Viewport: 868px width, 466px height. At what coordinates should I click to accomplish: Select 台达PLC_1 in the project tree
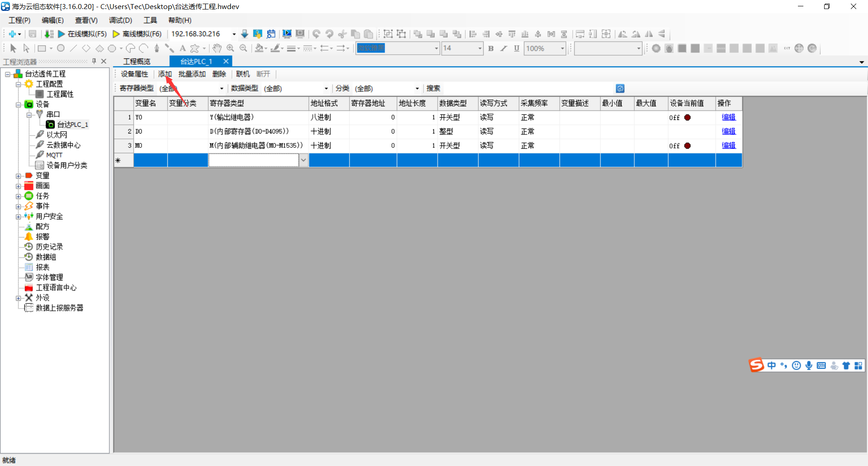[x=72, y=124]
